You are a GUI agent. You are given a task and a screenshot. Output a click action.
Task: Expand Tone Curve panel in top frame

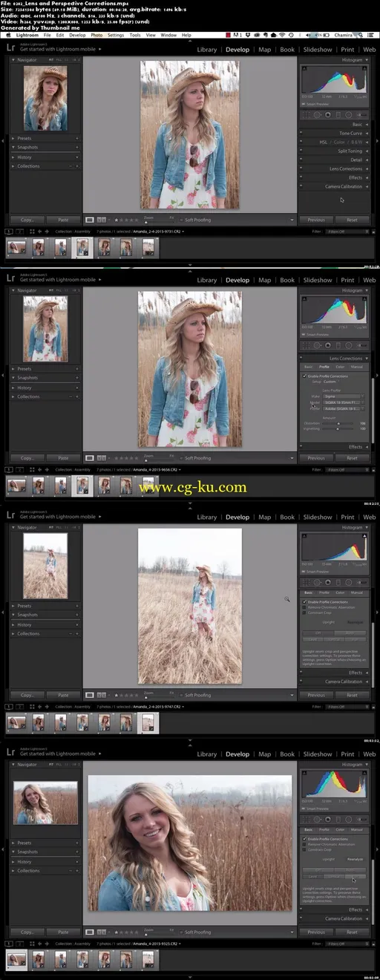(333, 133)
